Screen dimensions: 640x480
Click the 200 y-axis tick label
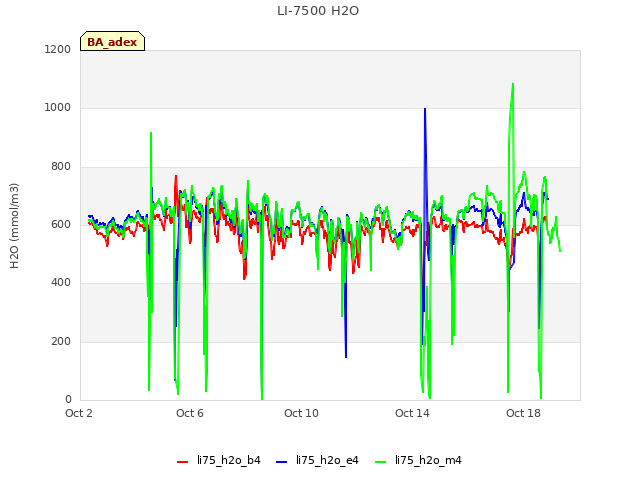(61, 341)
